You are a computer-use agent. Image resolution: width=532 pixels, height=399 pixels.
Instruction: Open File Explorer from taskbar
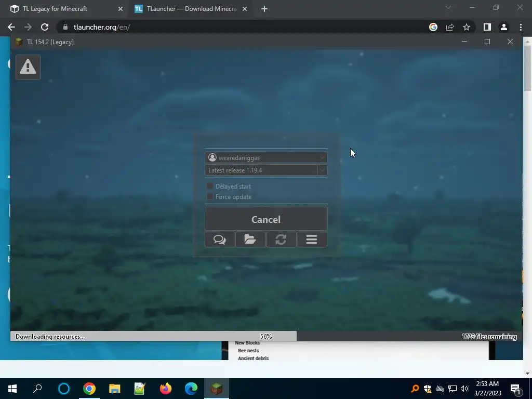point(115,389)
